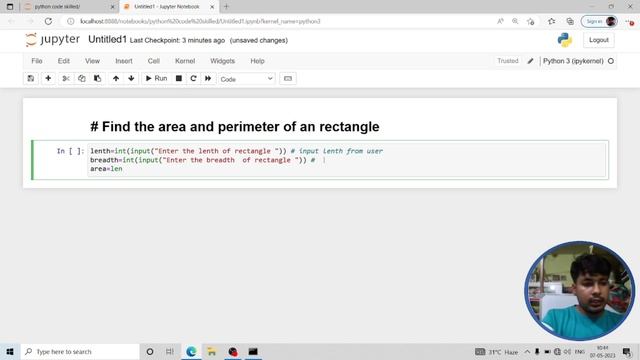This screenshot has width=640, height=360.
Task: Cut selected cells with scissors icon
Action: click(x=66, y=78)
